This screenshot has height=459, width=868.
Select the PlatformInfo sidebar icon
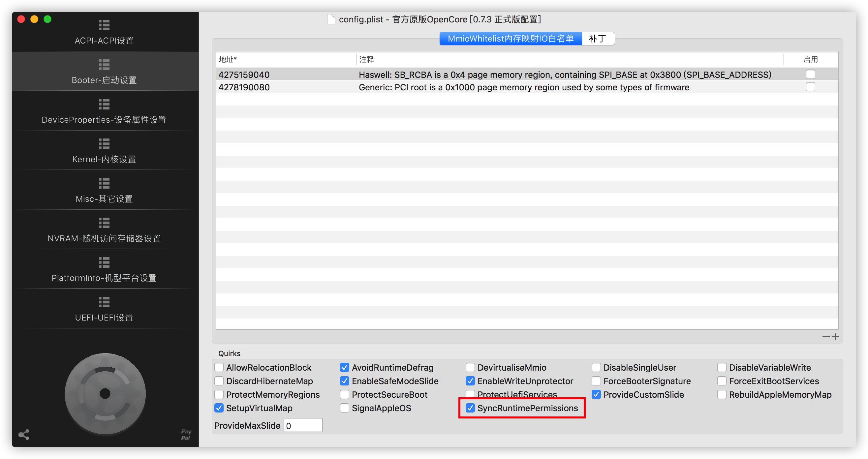104,262
